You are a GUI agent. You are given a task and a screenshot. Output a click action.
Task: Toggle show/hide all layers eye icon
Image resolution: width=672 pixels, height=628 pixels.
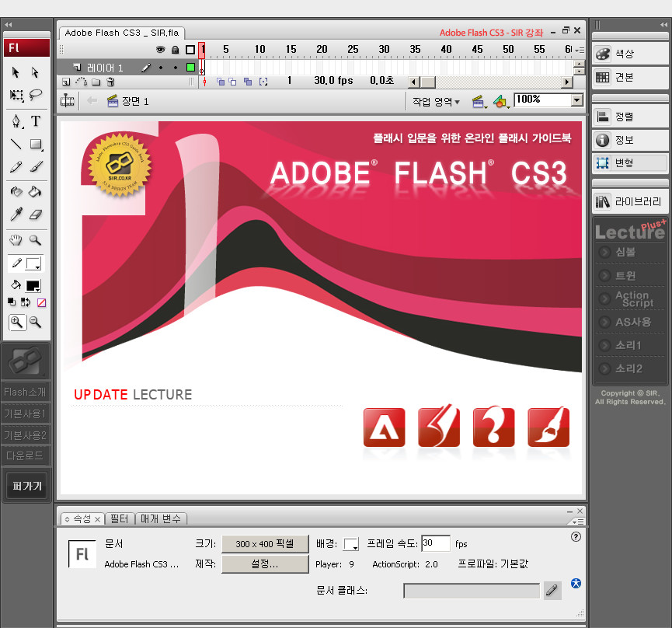(x=160, y=50)
